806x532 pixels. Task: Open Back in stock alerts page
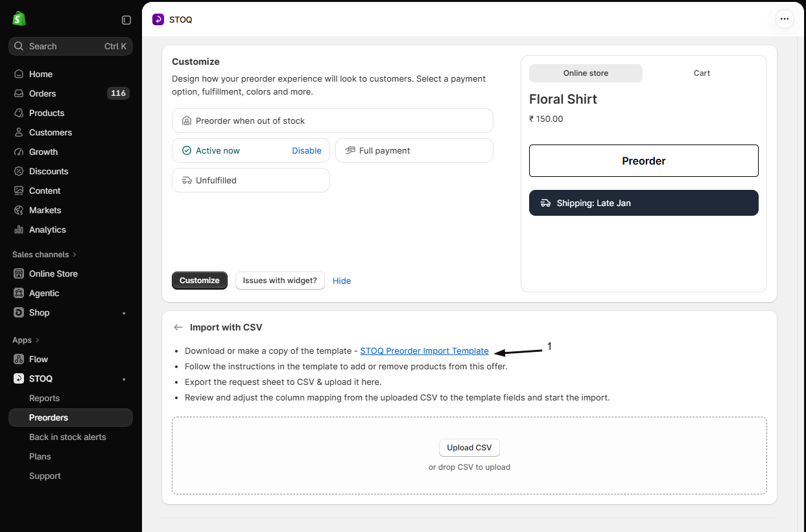pyautogui.click(x=67, y=437)
